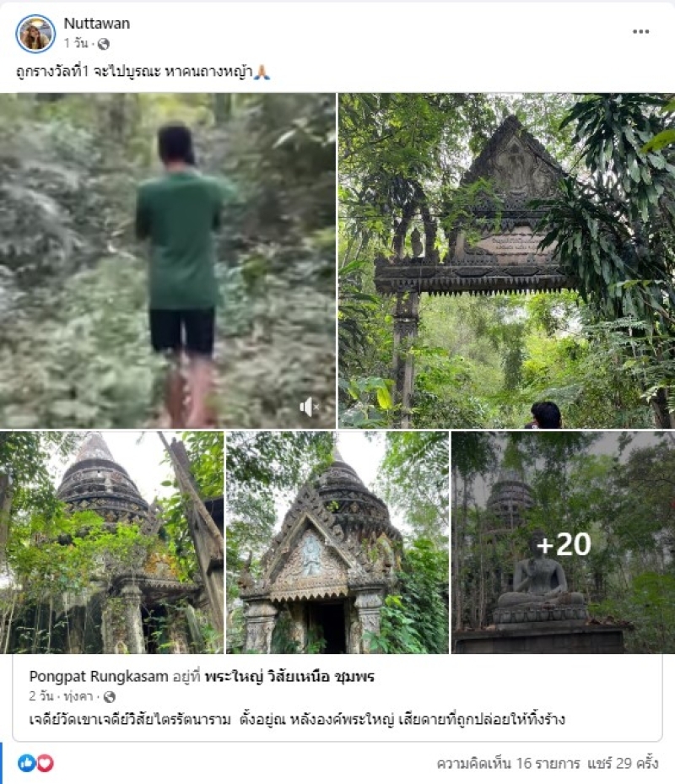Click the blue Like reaction icon
The height and width of the screenshot is (784, 675).
(26, 763)
